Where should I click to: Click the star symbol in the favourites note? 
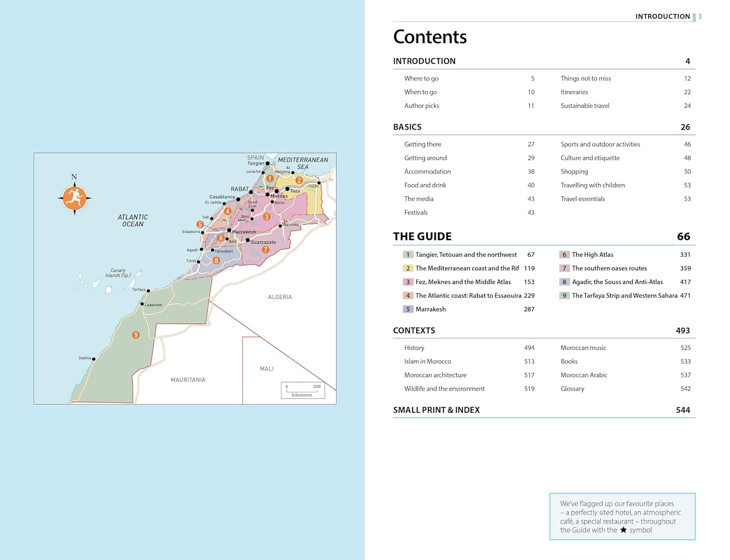[x=623, y=530]
